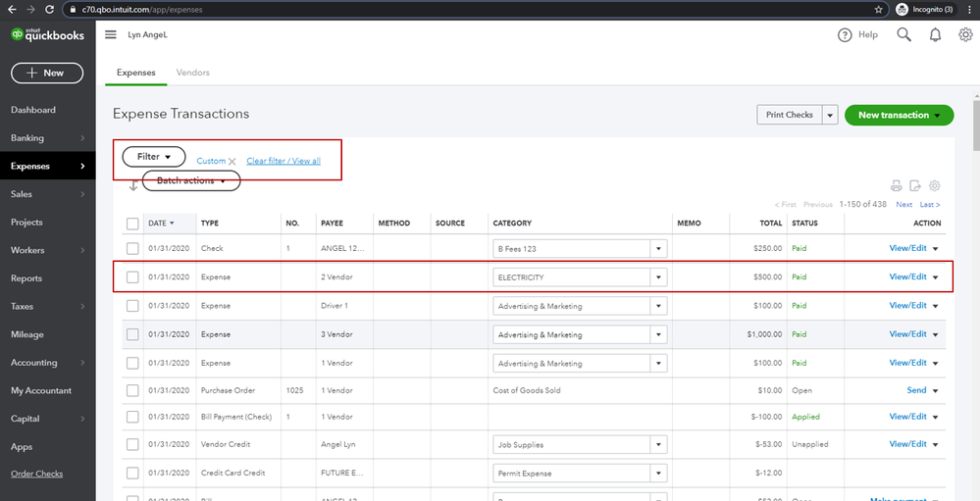980x501 pixels.
Task: Open Driver 1 Advertising & Marketing category dropdown
Action: pos(658,306)
